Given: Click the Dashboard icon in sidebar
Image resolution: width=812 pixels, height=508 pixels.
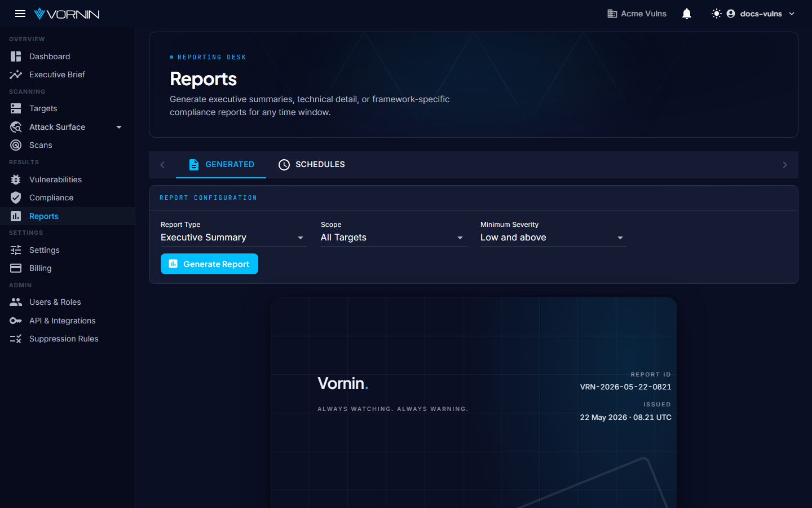Looking at the screenshot, I should coord(16,56).
